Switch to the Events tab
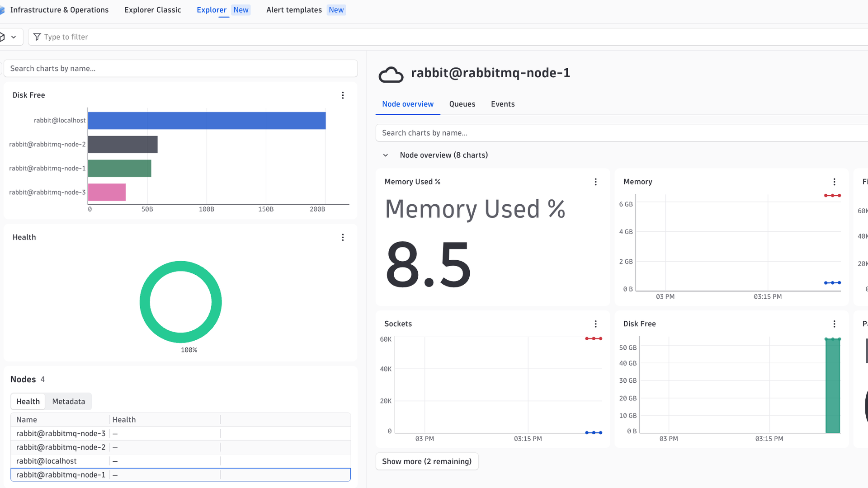Image resolution: width=868 pixels, height=488 pixels. point(503,104)
